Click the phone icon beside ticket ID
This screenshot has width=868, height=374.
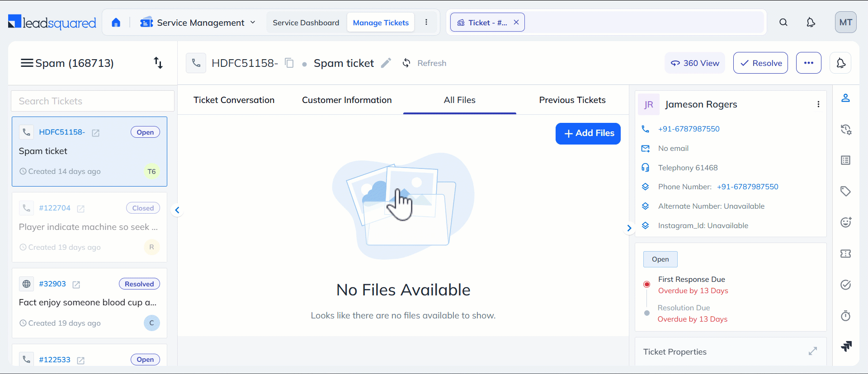pyautogui.click(x=196, y=63)
